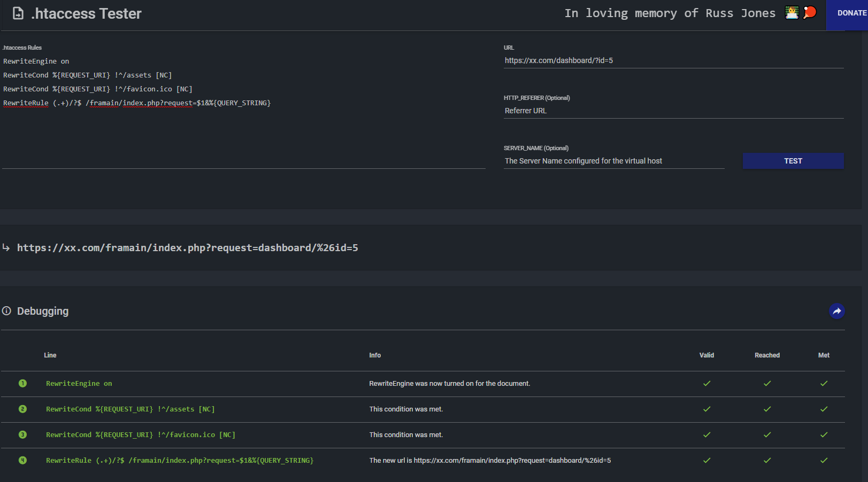Click the ping pong paddle emoji icon
Image resolution: width=868 pixels, height=482 pixels.
pos(810,12)
